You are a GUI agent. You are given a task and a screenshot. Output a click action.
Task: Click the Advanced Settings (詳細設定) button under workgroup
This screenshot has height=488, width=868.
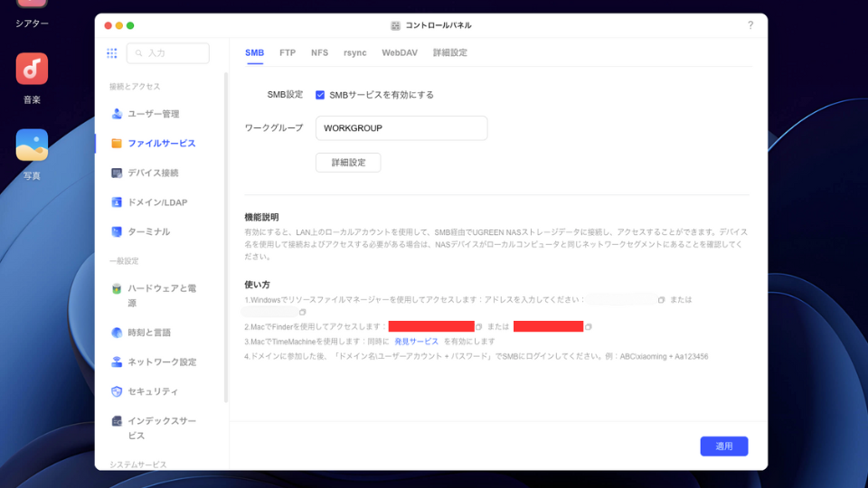tap(348, 163)
